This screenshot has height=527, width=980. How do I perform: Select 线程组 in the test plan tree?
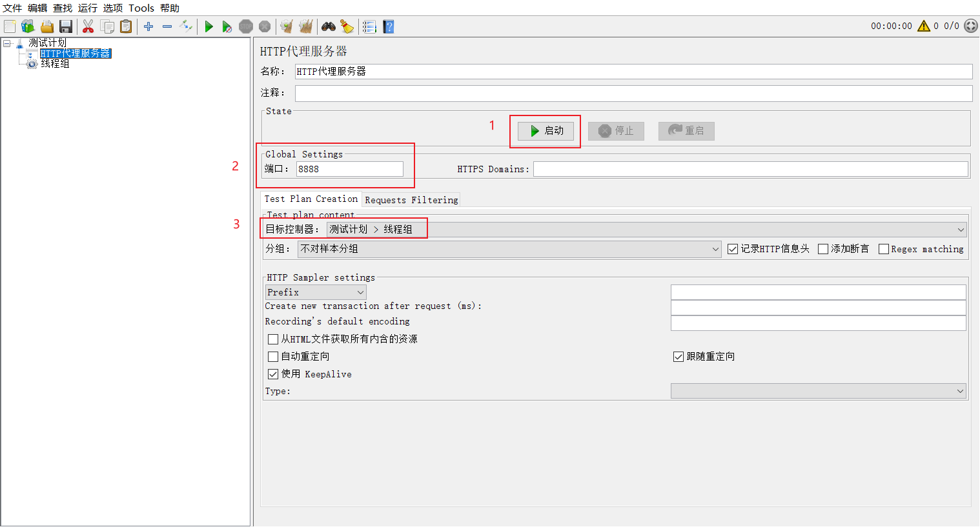tap(55, 64)
